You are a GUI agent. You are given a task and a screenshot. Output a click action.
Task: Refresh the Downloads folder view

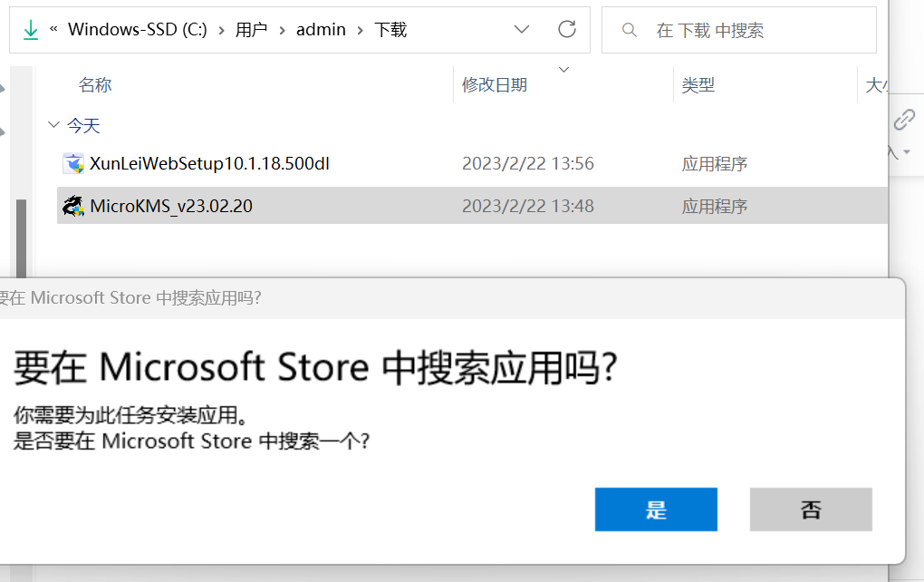click(x=567, y=29)
